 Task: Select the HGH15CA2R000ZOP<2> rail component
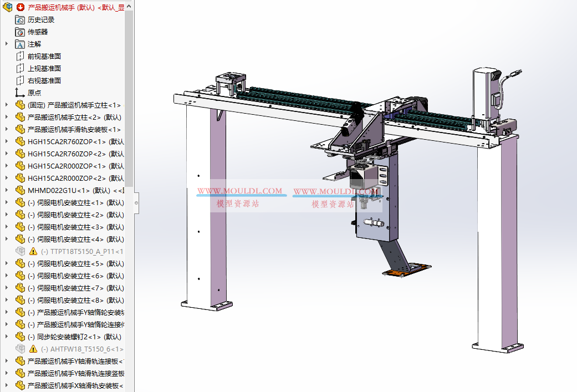click(x=67, y=178)
